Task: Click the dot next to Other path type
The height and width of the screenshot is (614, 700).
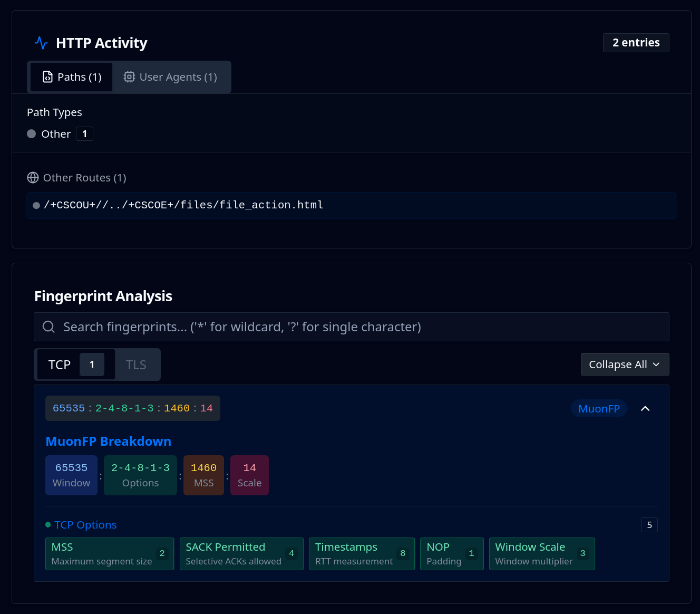Action: point(31,133)
